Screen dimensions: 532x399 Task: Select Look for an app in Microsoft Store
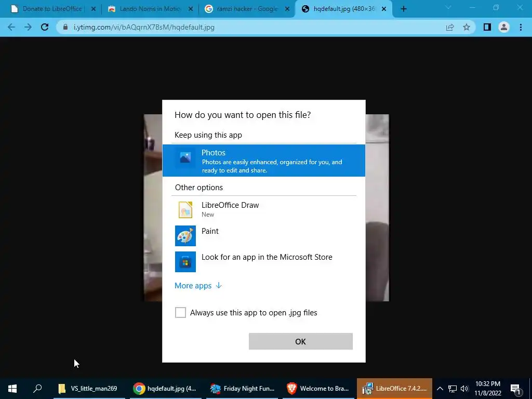click(263, 262)
